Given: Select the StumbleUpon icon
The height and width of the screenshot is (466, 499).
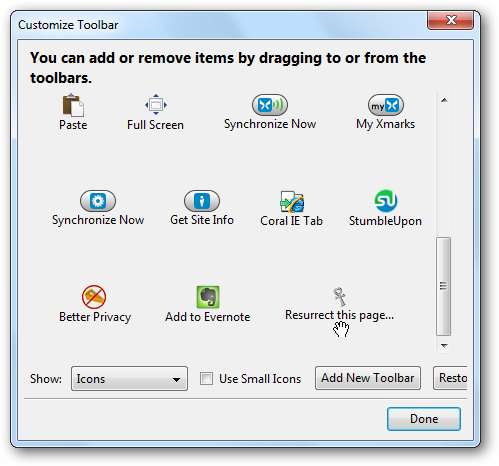Looking at the screenshot, I should pyautogui.click(x=386, y=201).
